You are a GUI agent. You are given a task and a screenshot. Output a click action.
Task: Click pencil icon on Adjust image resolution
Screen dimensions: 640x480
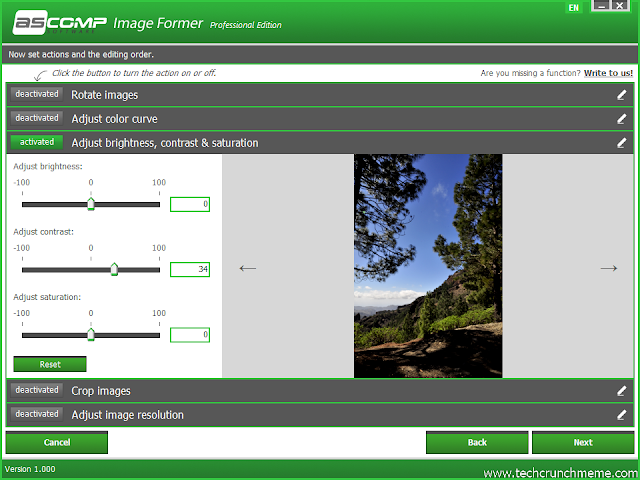621,415
